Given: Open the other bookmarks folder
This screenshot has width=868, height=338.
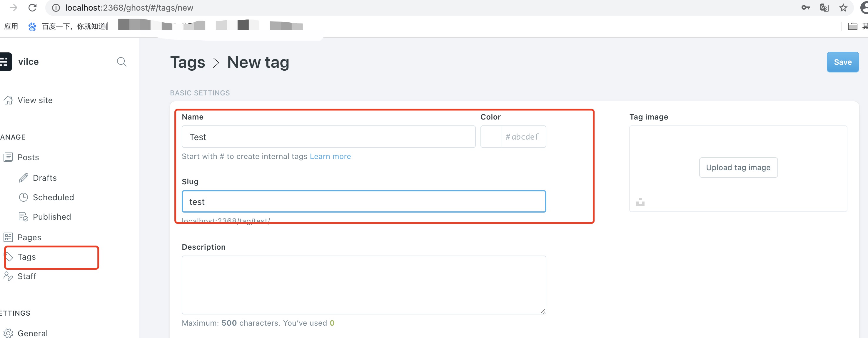Looking at the screenshot, I should [852, 26].
